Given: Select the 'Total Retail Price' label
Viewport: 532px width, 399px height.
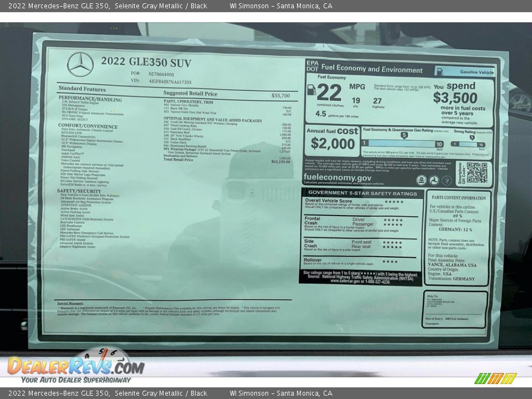Looking at the screenshot, I should click(x=178, y=159).
